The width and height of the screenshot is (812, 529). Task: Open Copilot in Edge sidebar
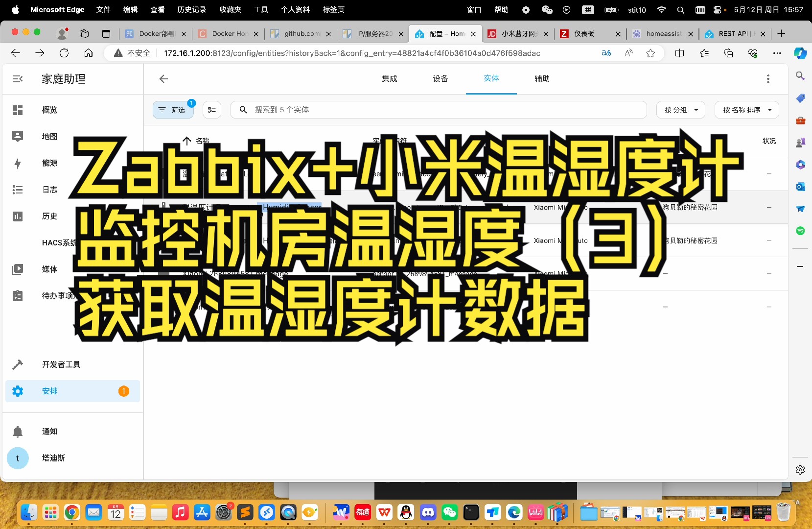tap(800, 53)
